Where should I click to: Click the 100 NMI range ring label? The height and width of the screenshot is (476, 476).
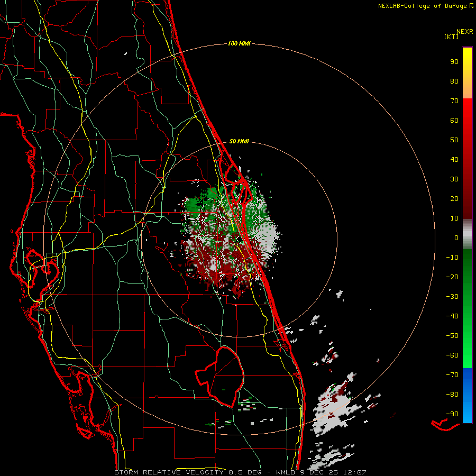pos(239,43)
